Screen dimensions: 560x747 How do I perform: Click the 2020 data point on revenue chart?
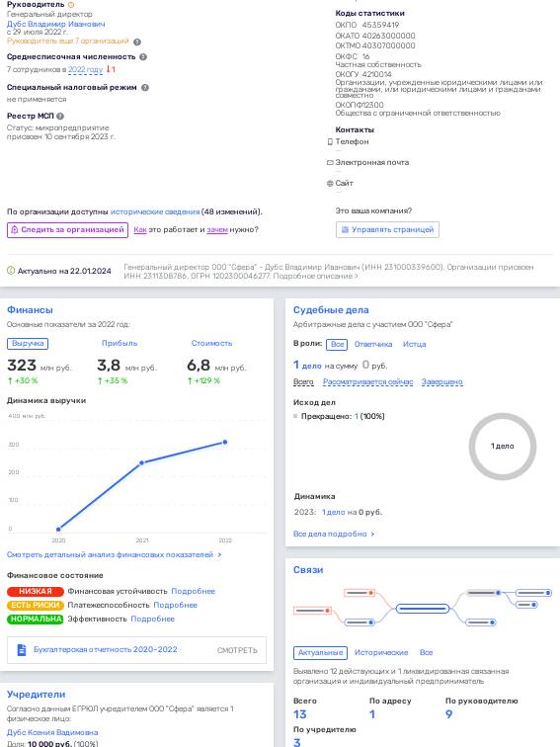tap(58, 530)
